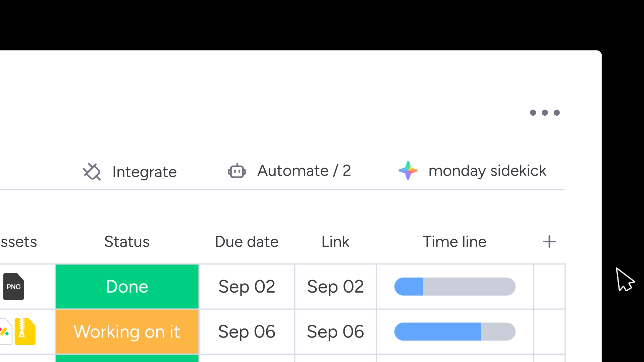Click the monday sidekick sparkle icon
This screenshot has width=644, height=362.
(x=408, y=171)
